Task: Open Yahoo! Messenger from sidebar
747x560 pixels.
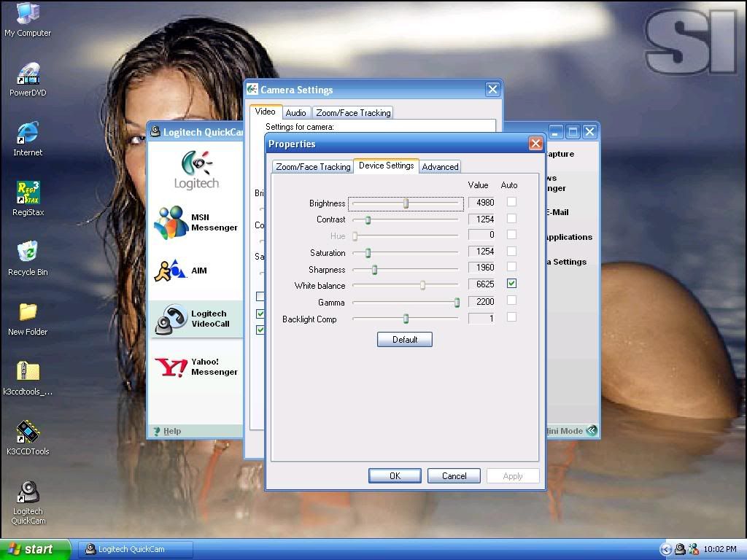Action: (171, 367)
